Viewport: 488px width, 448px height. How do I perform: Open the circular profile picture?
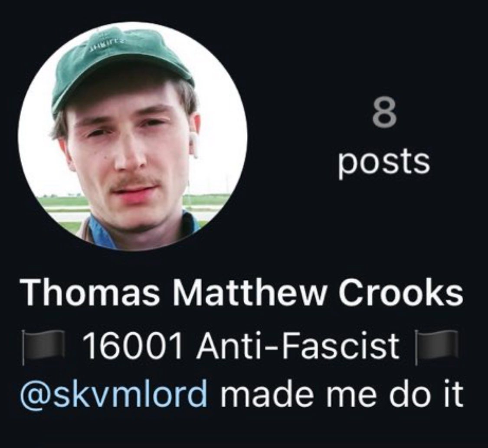(x=133, y=136)
